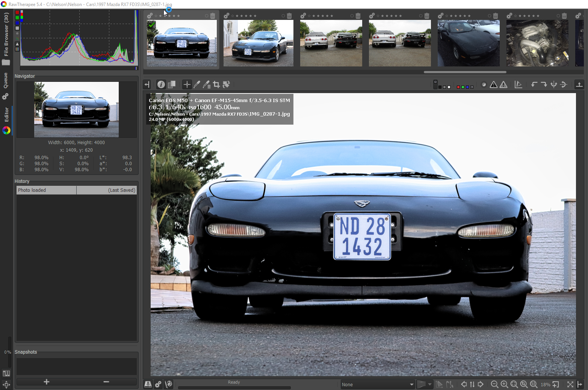Image resolution: width=588 pixels, height=390 pixels.
Task: Open the engine bay thumbnail in filmstrip
Action: point(537,43)
